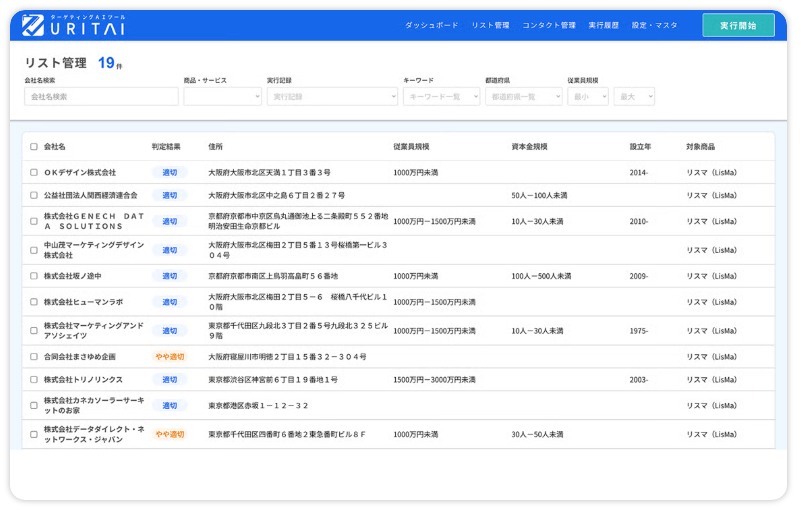The image size is (801, 510).
Task: Check the 株式会社マーケティングアンドアソシェイツ checkbox
Action: [34, 331]
